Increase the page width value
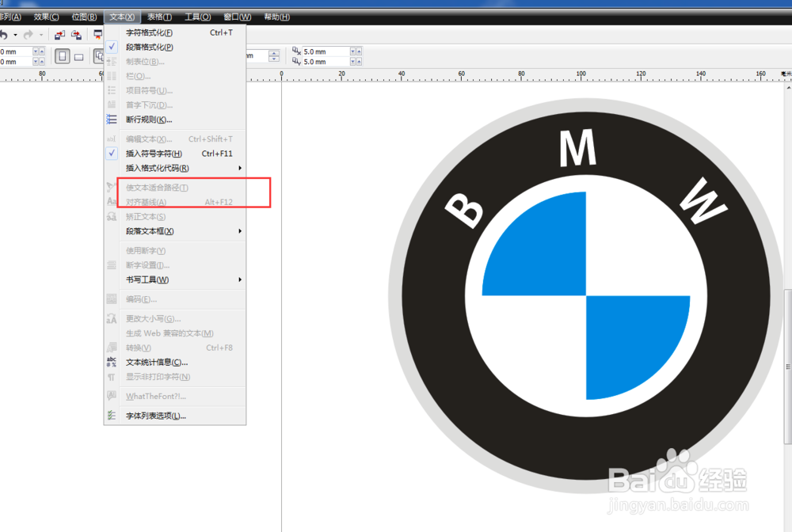This screenshot has width=792, height=532. 41,51
